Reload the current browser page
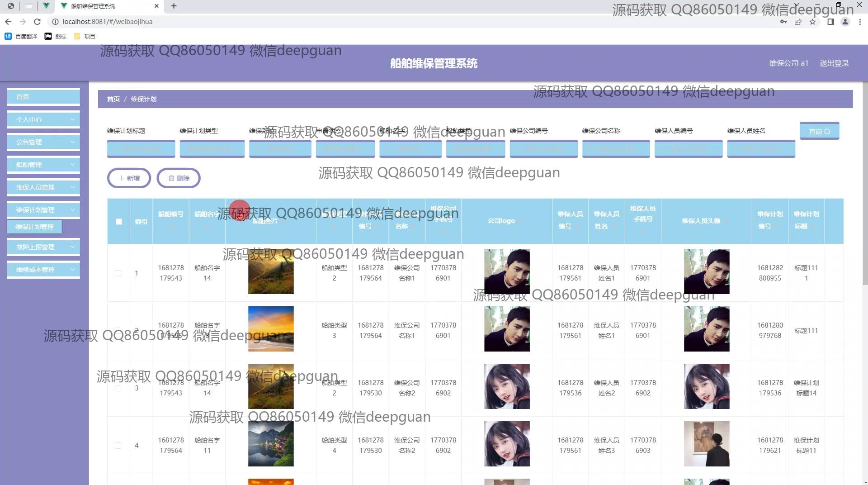 (38, 22)
